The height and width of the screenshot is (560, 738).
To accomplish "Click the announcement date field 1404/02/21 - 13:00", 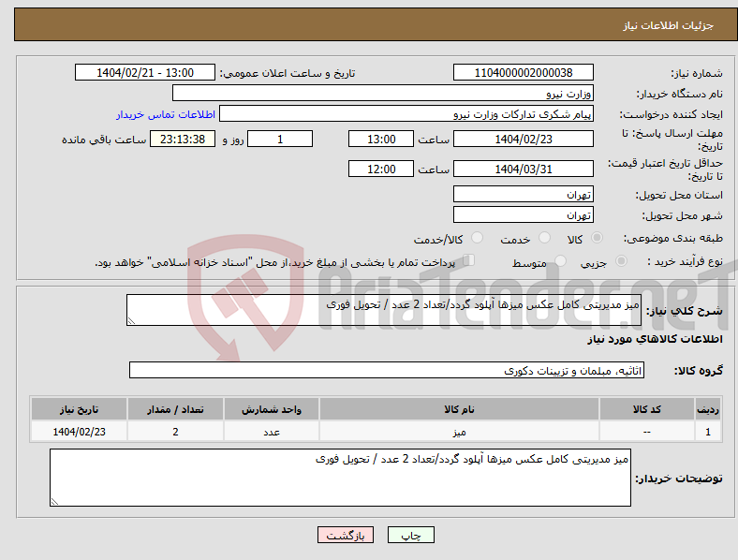I will click(145, 72).
